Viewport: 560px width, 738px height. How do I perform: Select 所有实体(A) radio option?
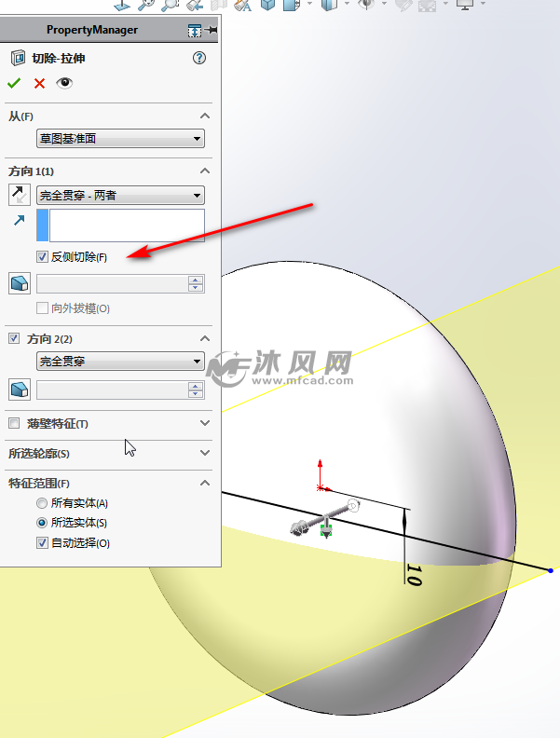(42, 503)
